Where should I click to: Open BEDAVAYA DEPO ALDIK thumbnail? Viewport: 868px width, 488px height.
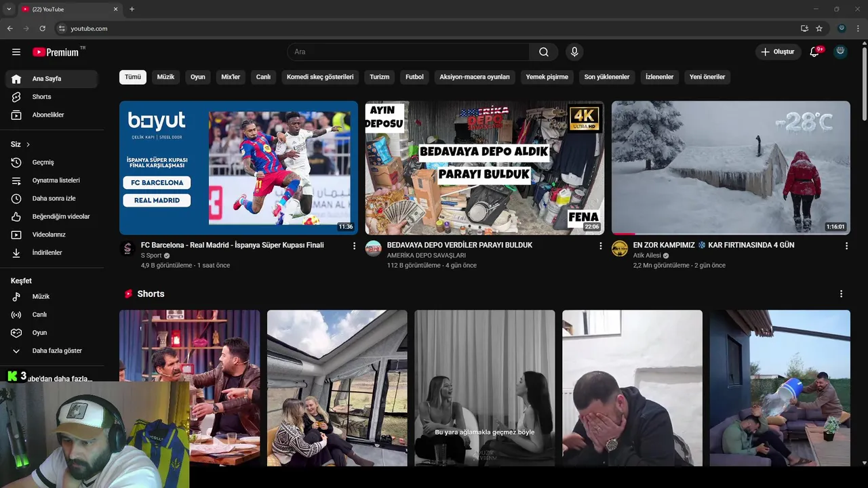[485, 168]
